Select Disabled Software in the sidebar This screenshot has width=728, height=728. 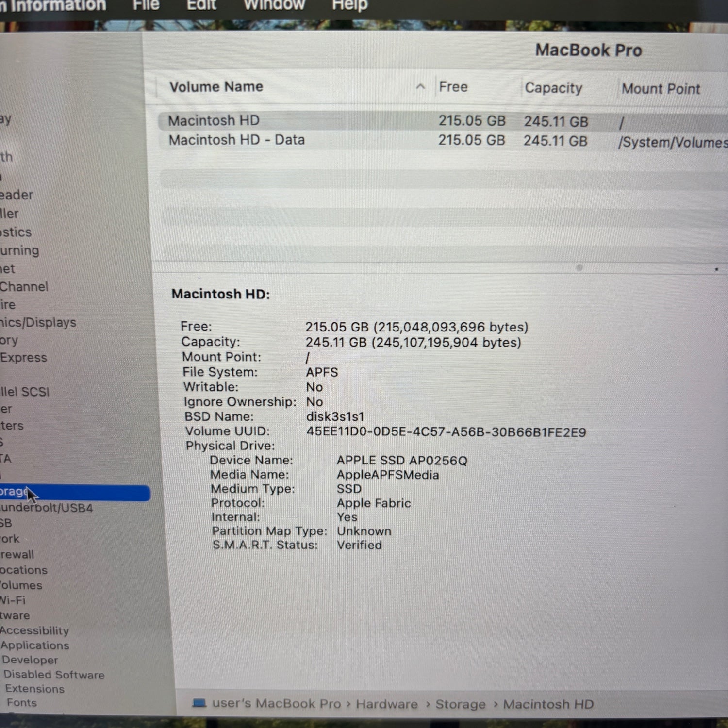coord(54,675)
